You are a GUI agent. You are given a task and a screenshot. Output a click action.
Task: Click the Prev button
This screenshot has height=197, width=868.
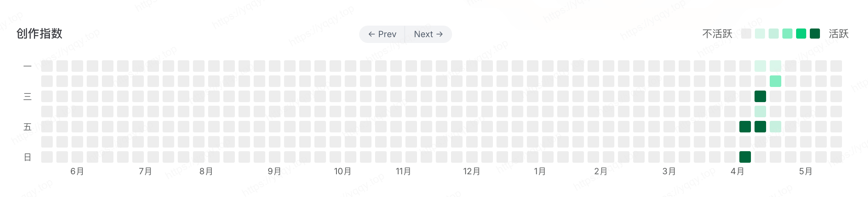coord(382,34)
